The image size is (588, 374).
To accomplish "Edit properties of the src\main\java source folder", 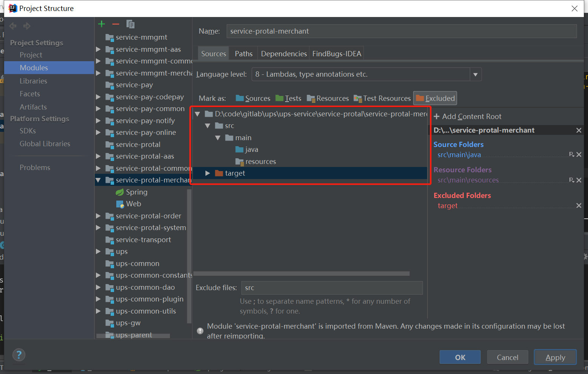I will 571,154.
